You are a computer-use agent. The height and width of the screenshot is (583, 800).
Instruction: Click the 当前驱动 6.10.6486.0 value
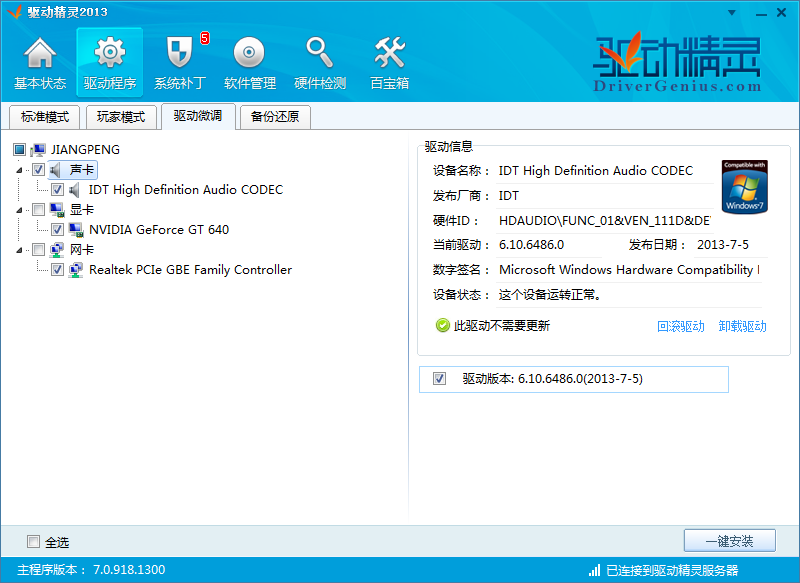[x=532, y=245]
